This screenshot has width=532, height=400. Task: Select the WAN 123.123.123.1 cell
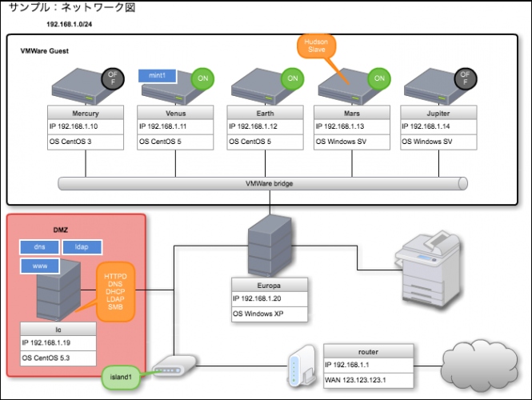pyautogui.click(x=369, y=381)
